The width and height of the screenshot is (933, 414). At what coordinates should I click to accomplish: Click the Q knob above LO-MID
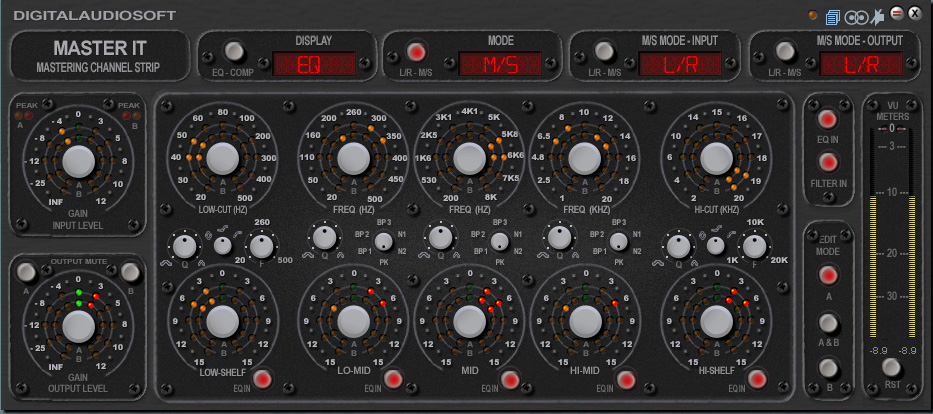(324, 237)
